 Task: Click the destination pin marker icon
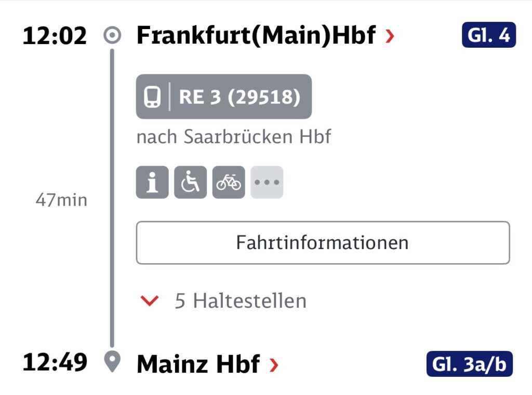[112, 362]
